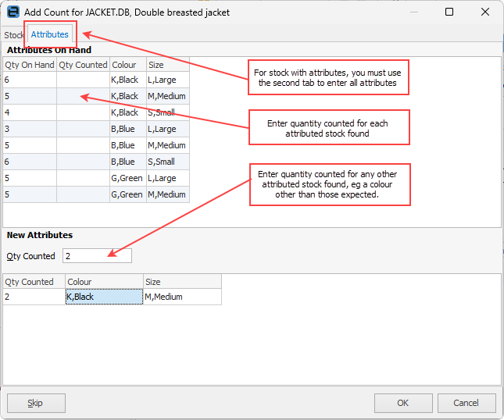
Task: Close the Add Count window
Action: (485, 12)
